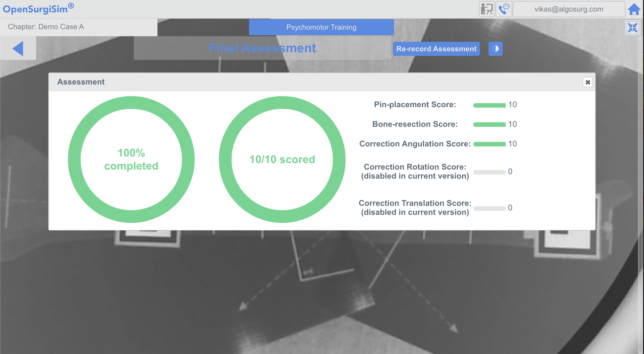
Task: Click Re-record Assessment button
Action: (x=436, y=49)
